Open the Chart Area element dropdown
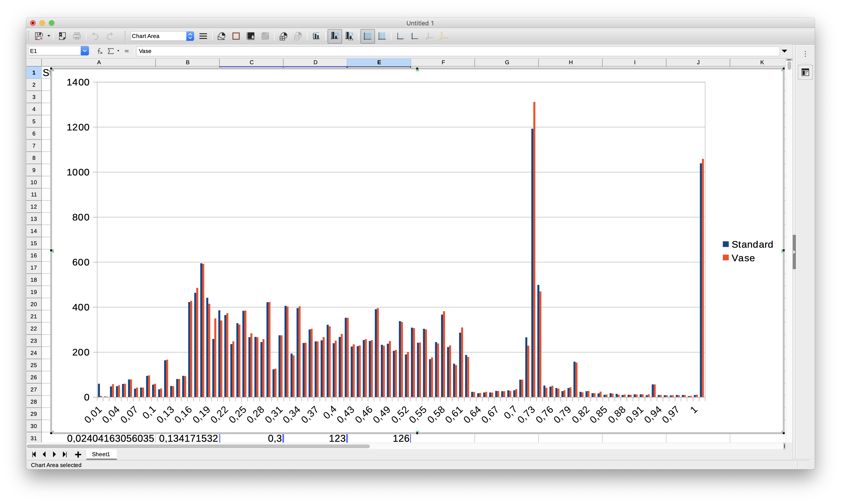Viewport: 841px width, 504px height. coord(190,36)
